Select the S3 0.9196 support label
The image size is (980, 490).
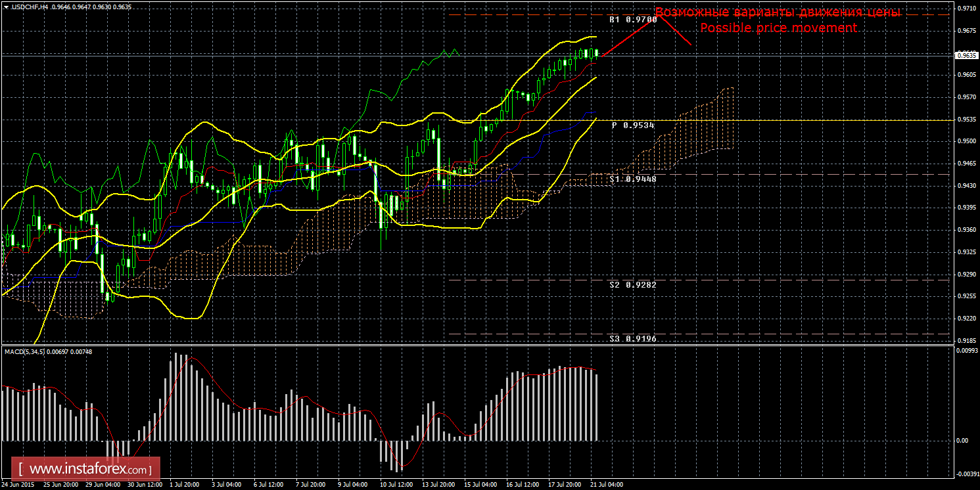[632, 338]
